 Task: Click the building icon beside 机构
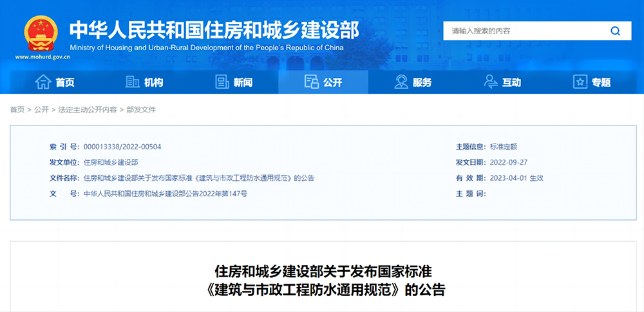pyautogui.click(x=132, y=82)
